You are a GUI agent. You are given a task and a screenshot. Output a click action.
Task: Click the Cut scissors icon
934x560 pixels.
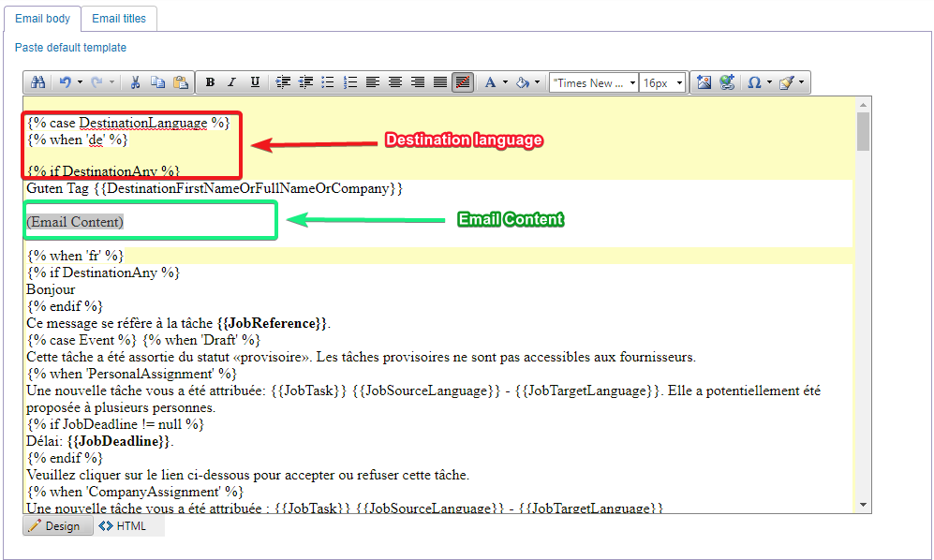click(135, 82)
